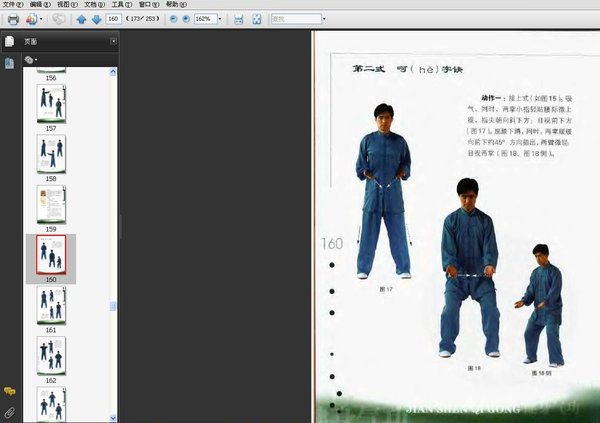Click thumbnail scrollbar down arrow
Image resolution: width=600 pixels, height=423 pixels.
coord(113,418)
